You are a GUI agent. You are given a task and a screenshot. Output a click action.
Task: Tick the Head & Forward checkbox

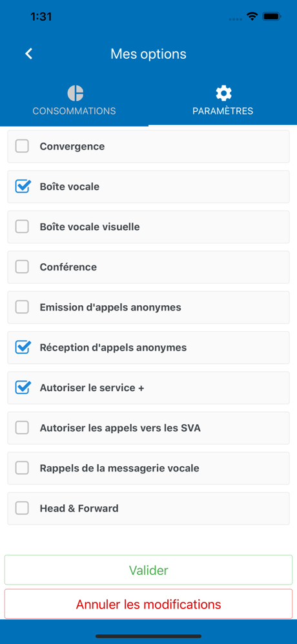pos(22,508)
